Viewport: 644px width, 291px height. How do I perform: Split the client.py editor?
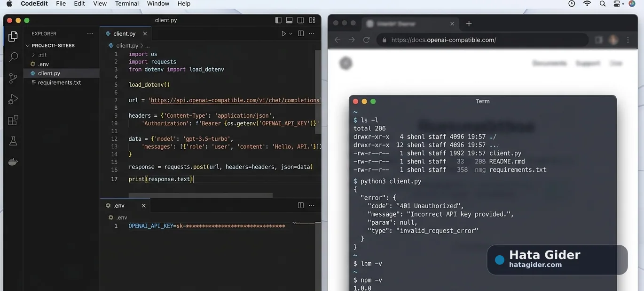[x=301, y=34]
